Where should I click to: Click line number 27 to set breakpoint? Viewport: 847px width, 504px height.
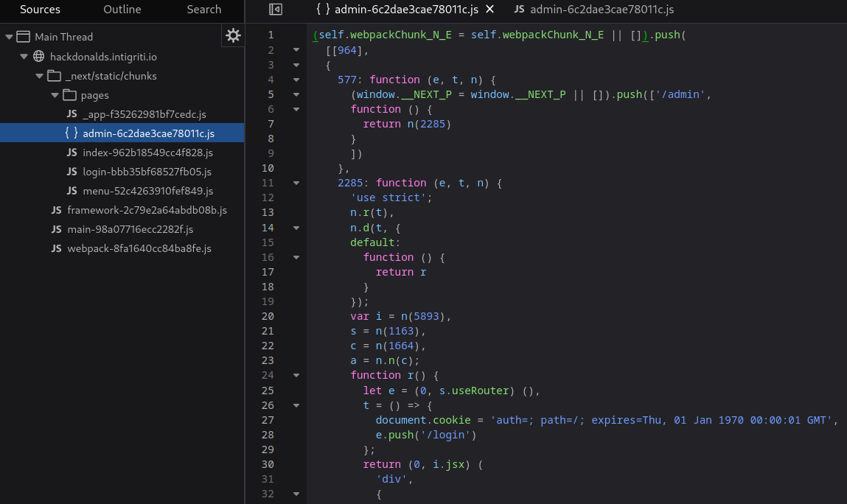pyautogui.click(x=271, y=420)
